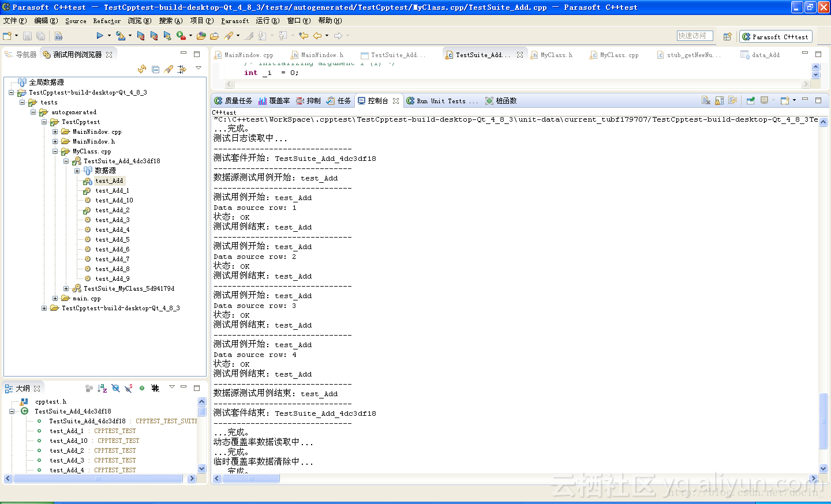The width and height of the screenshot is (831, 504).
Task: Run tests with the blue play icon
Action: pyautogui.click(x=100, y=36)
